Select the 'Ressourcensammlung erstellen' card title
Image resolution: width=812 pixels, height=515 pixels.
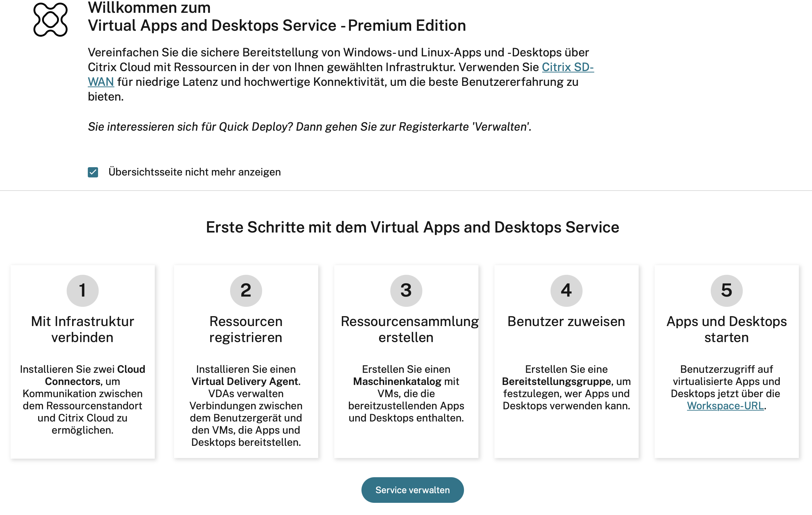click(410, 329)
